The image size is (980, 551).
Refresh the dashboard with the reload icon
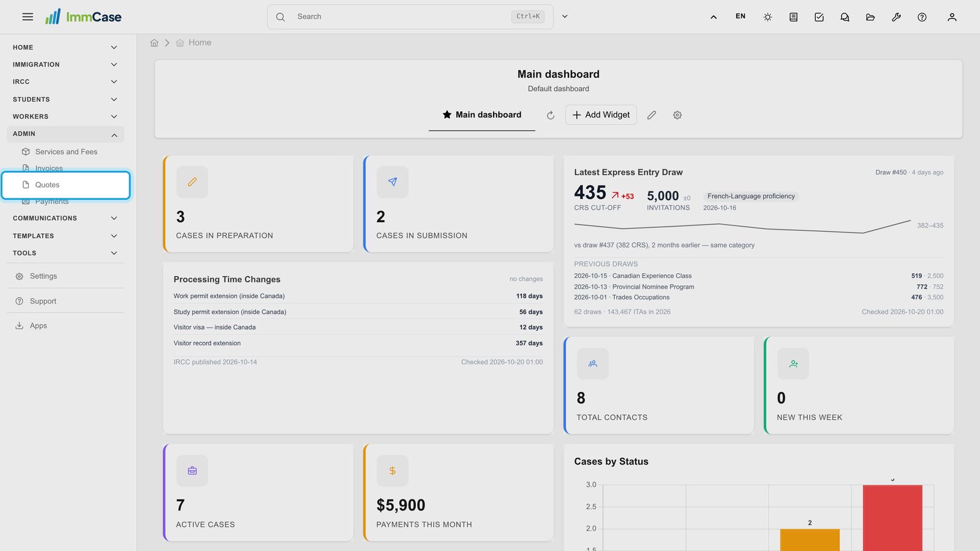551,115
